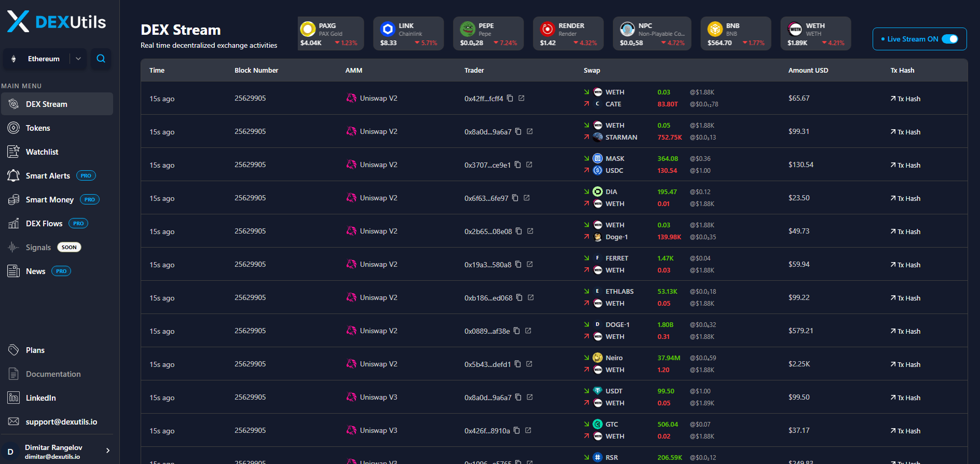Open the DEX Stream menu item
The width and height of the screenshot is (980, 464).
pyautogui.click(x=57, y=104)
